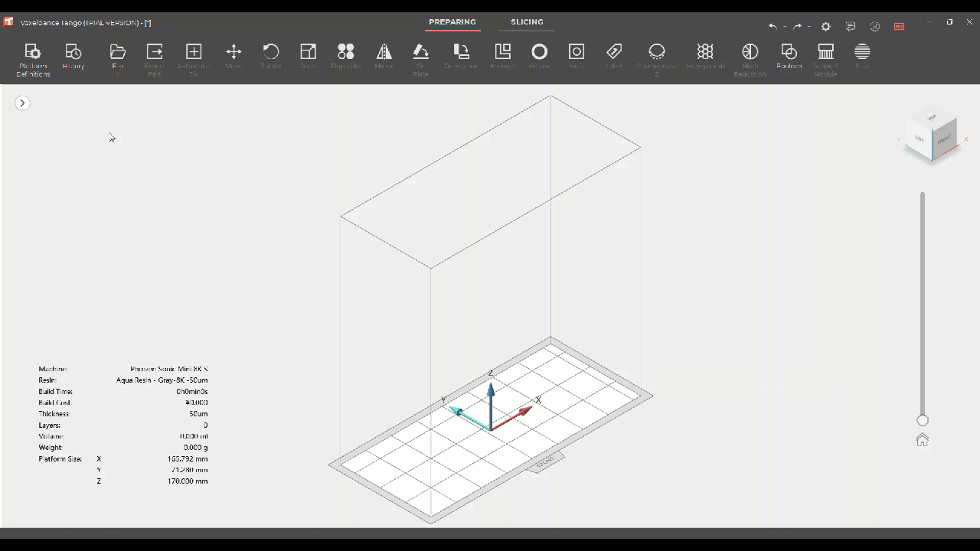Click the Arrange tool icon
Screen dimensions: 980x551
click(502, 57)
